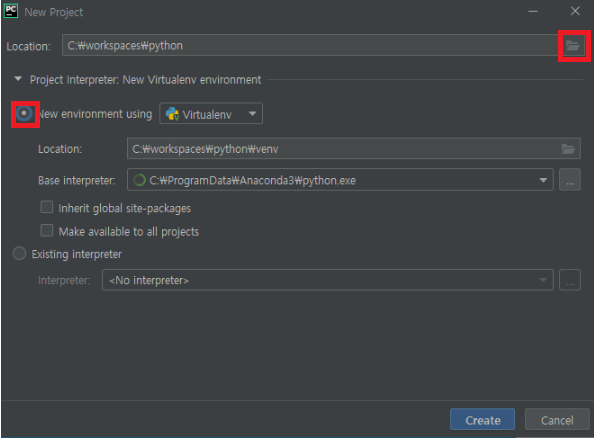Viewport: 594px width, 438px height.
Task: Click the New environment using label
Action: [x=95, y=114]
